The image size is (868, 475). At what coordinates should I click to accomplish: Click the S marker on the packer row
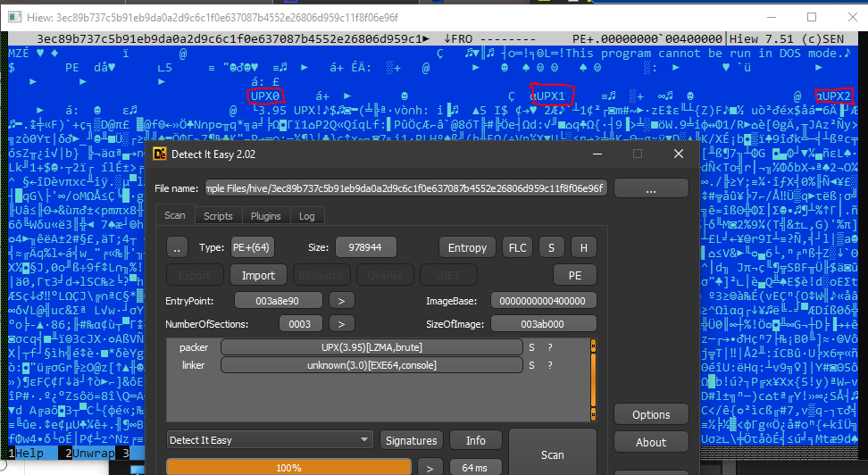532,346
